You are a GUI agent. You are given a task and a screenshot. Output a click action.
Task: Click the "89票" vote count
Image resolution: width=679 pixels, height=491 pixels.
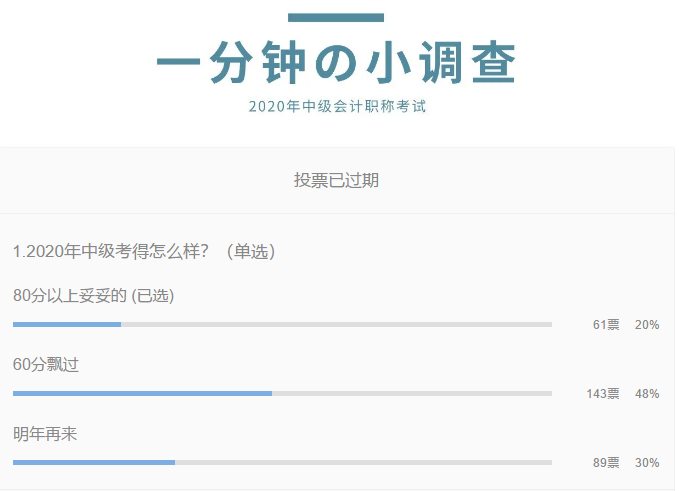click(606, 462)
